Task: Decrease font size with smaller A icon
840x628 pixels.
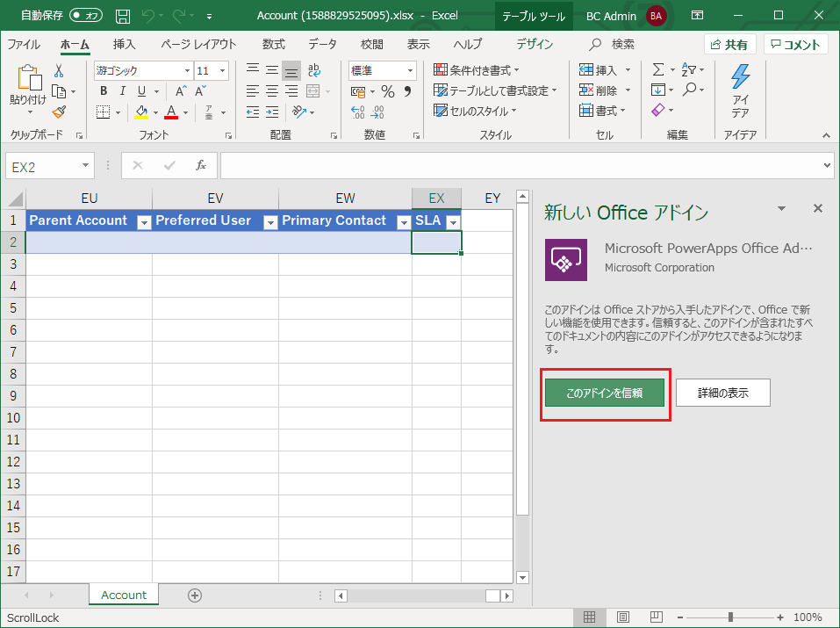Action: (200, 91)
